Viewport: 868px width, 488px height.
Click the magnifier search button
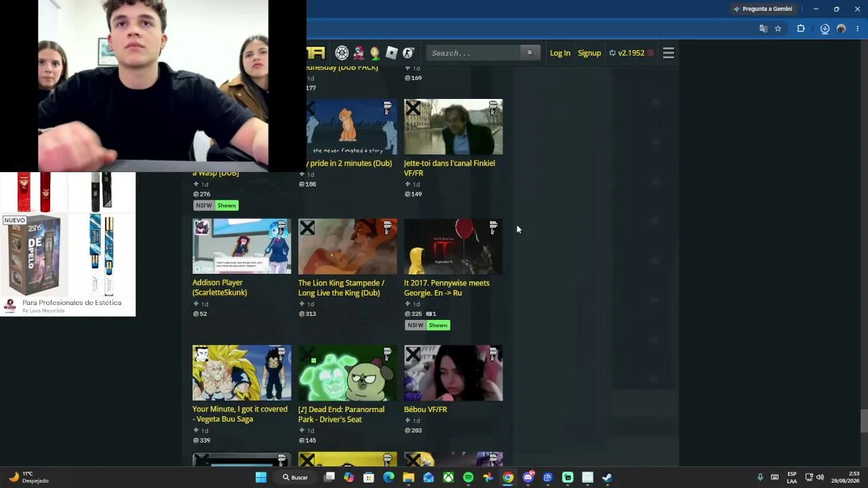(x=530, y=53)
